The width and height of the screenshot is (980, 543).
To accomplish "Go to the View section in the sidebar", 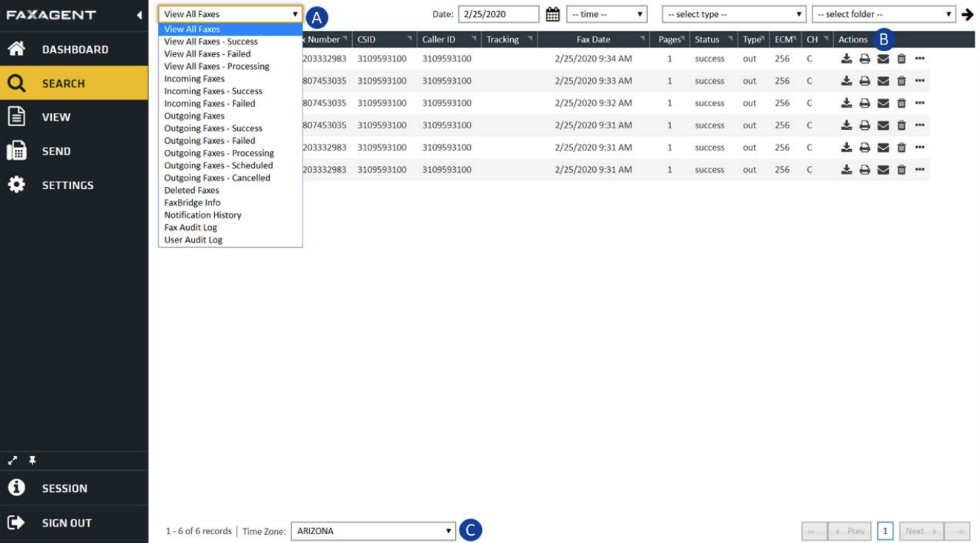I will (74, 116).
